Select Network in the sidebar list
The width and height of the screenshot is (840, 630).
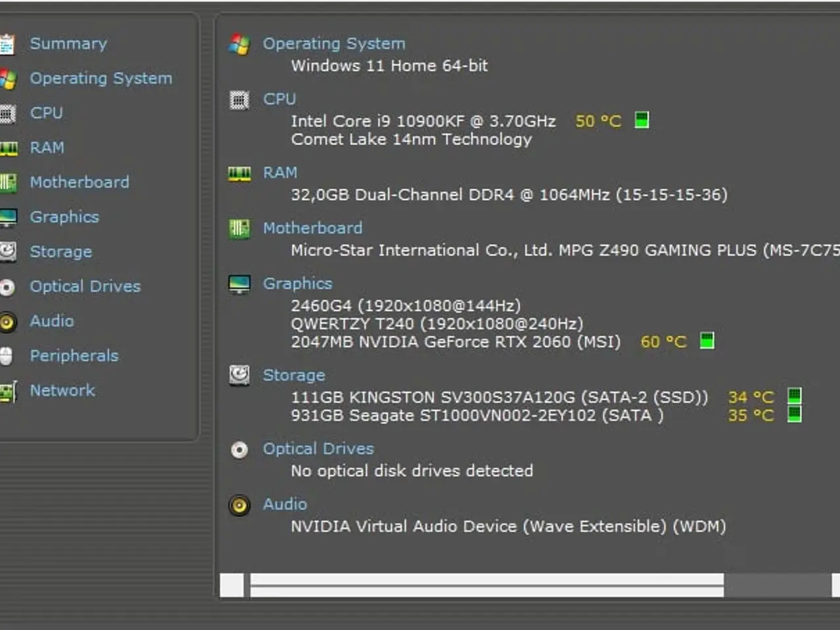62,390
